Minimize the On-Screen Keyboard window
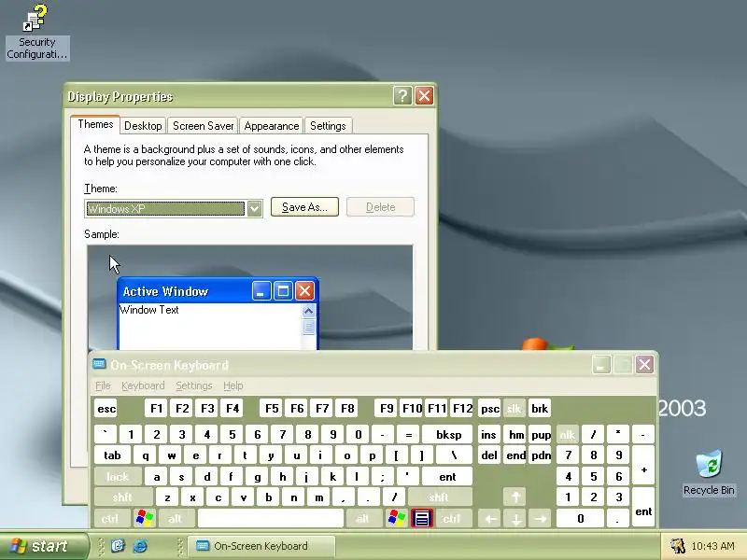Image resolution: width=747 pixels, height=560 pixels. tap(601, 365)
